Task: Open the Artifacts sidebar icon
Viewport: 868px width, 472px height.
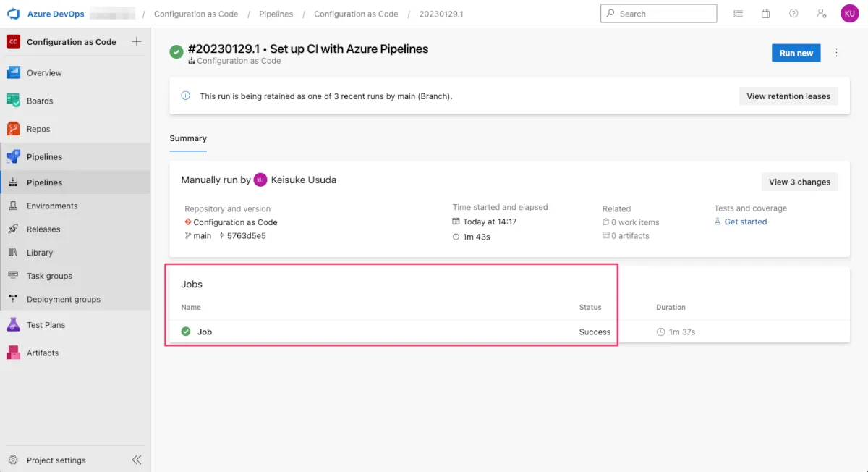Action: tap(13, 353)
